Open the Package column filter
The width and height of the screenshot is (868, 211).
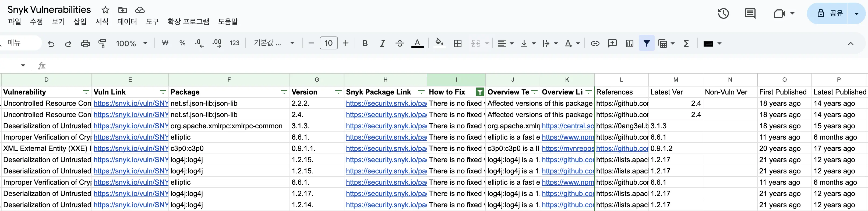coord(284,92)
